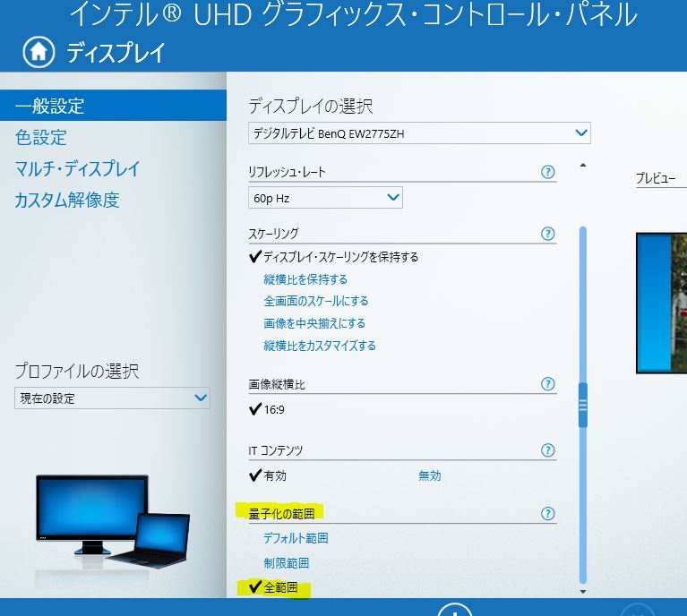Set IT コンテンツ to 無効
This screenshot has height=616, width=687.
pyautogui.click(x=429, y=475)
